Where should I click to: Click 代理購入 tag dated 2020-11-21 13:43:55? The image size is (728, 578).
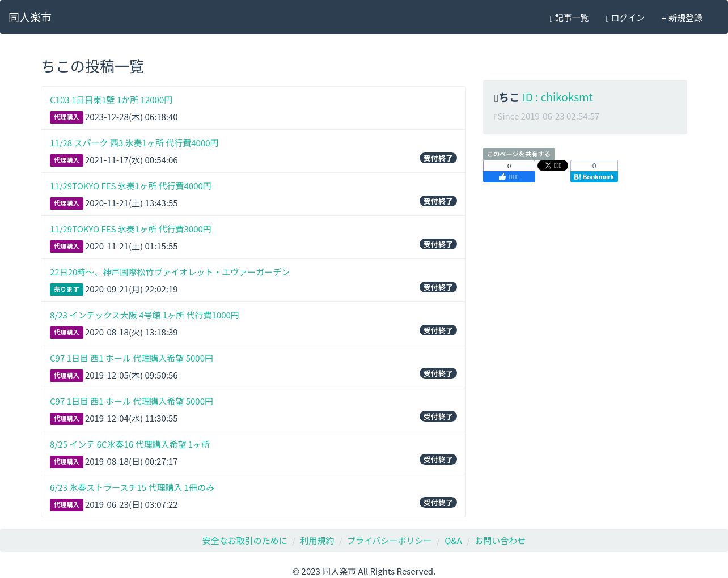[x=66, y=203]
